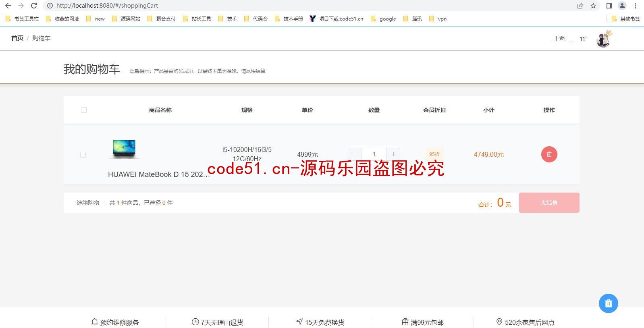The image size is (644, 328).
Task: View site information icon in address bar
Action: 50,6
